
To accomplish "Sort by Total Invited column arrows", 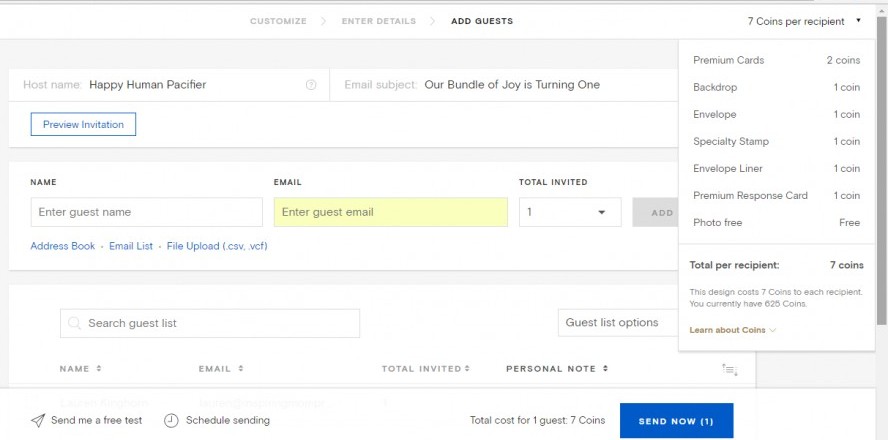I will pos(467,369).
